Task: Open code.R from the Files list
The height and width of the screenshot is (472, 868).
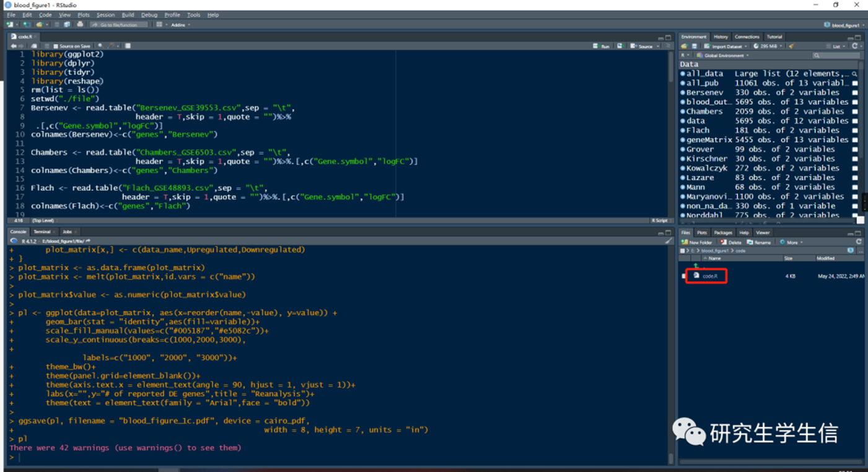Action: pos(710,276)
